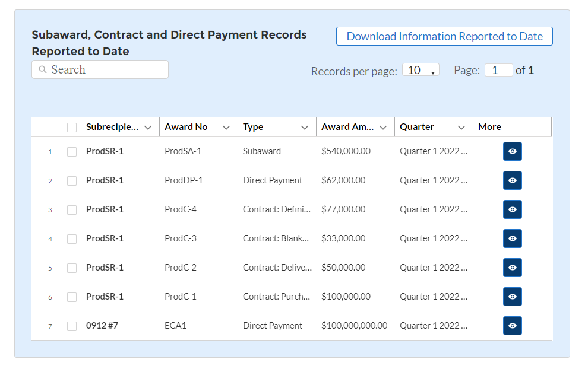
Task: Select the checkbox for 0912 #7 row
Action: coord(72,326)
